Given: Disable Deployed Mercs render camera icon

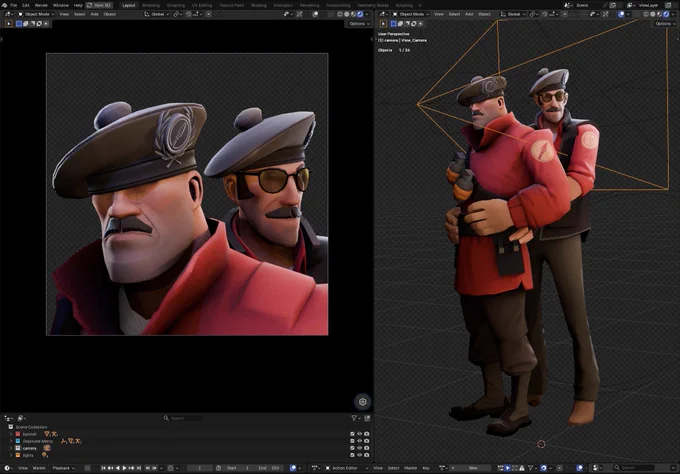Looking at the screenshot, I should click(x=367, y=441).
